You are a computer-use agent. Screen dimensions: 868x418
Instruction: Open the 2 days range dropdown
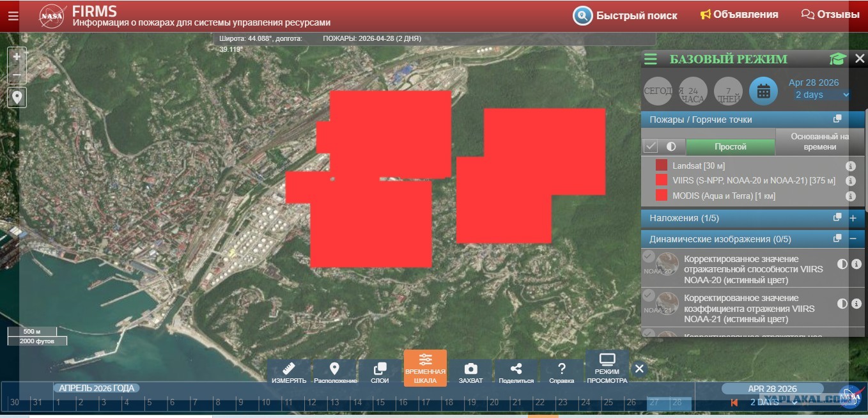pyautogui.click(x=822, y=95)
